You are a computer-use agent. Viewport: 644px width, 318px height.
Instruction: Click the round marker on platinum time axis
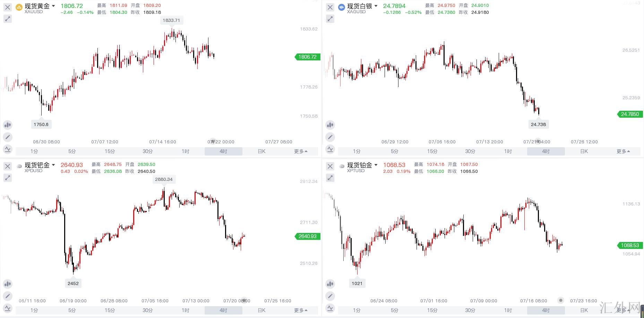561,300
